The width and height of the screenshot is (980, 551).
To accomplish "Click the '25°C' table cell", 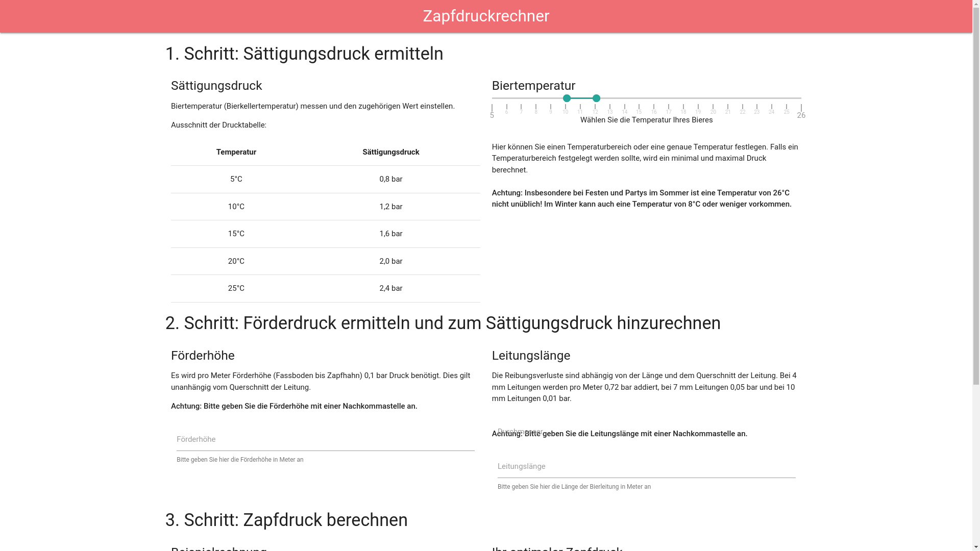I will (236, 288).
